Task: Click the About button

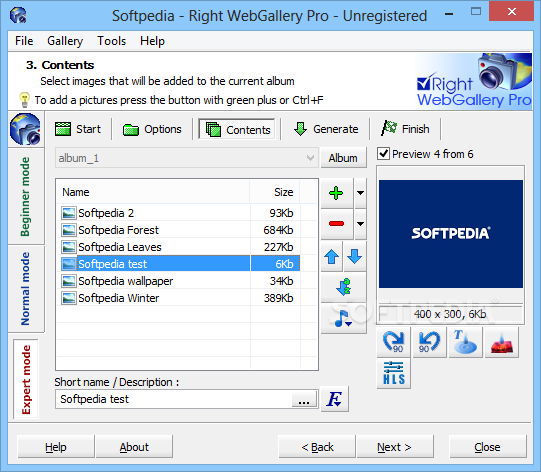Action: [134, 447]
